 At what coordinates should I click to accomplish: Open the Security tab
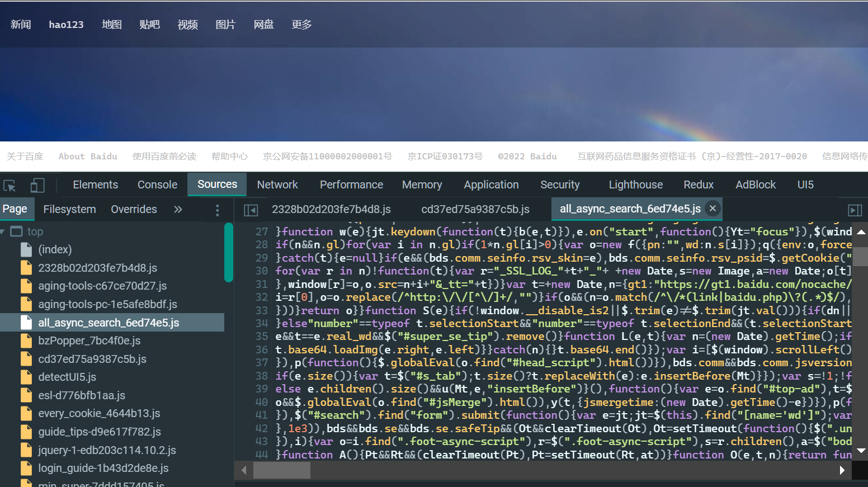click(560, 185)
